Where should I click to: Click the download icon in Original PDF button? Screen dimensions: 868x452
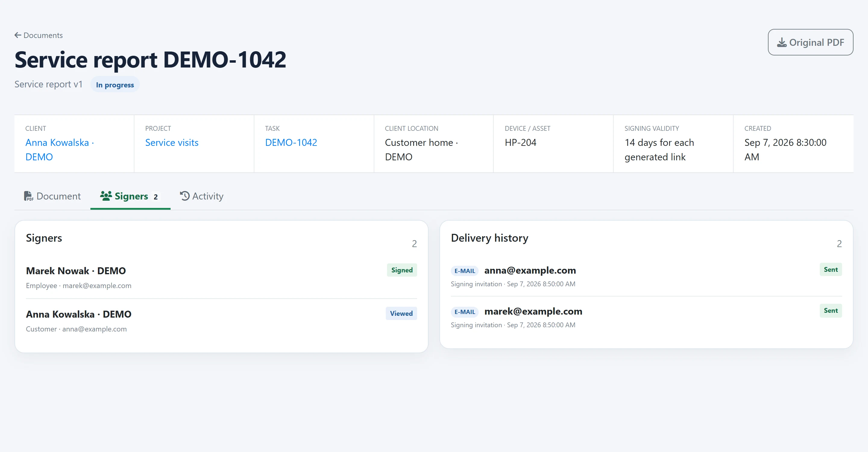[782, 42]
